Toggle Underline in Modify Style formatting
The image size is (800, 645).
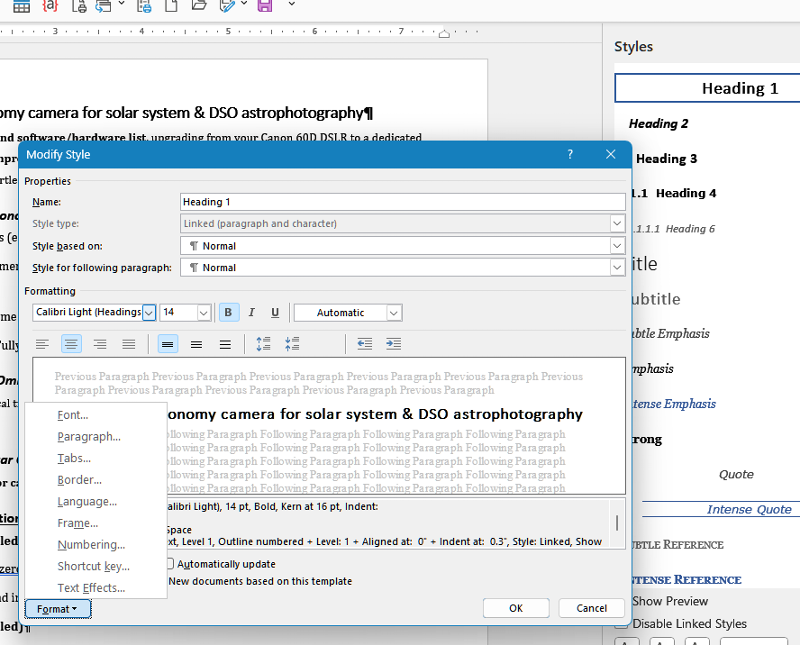coord(275,312)
